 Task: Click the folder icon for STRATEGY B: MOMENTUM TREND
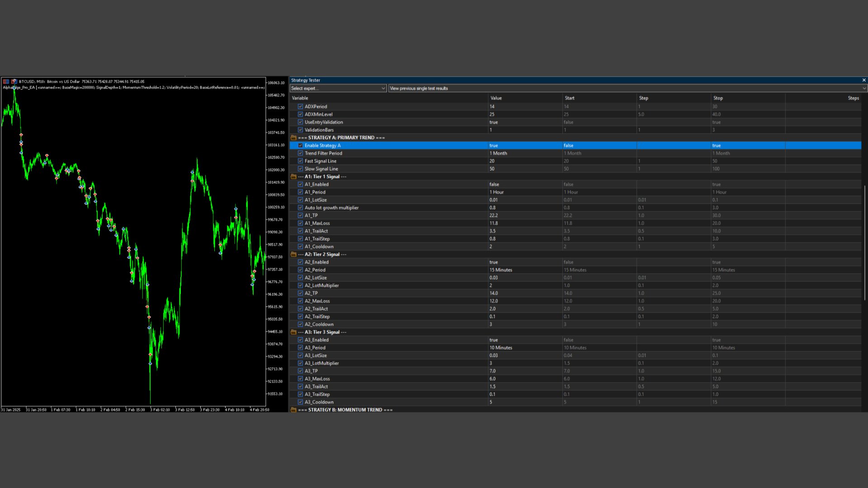(x=293, y=410)
